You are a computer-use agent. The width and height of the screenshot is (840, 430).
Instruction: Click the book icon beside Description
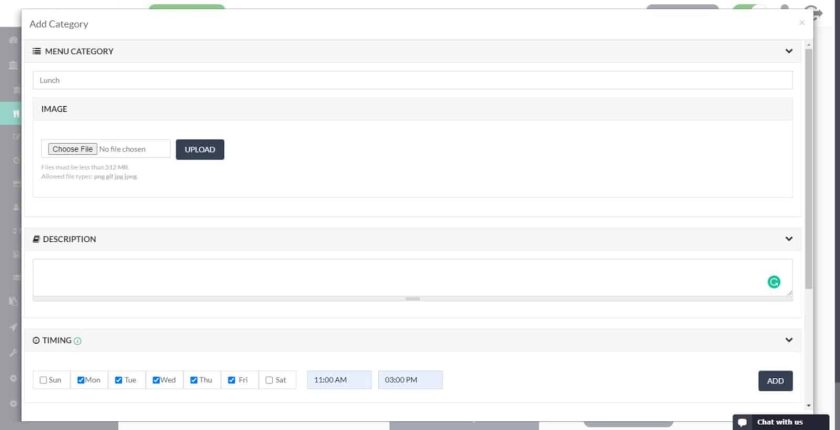(36, 239)
